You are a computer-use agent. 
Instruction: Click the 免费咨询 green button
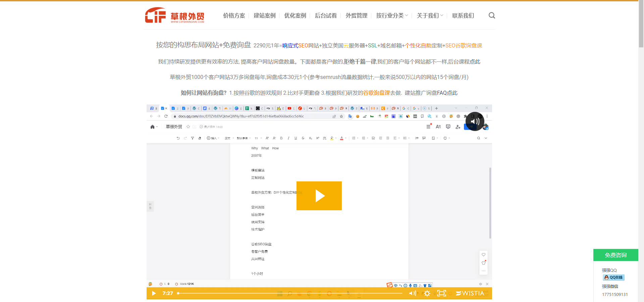point(615,255)
